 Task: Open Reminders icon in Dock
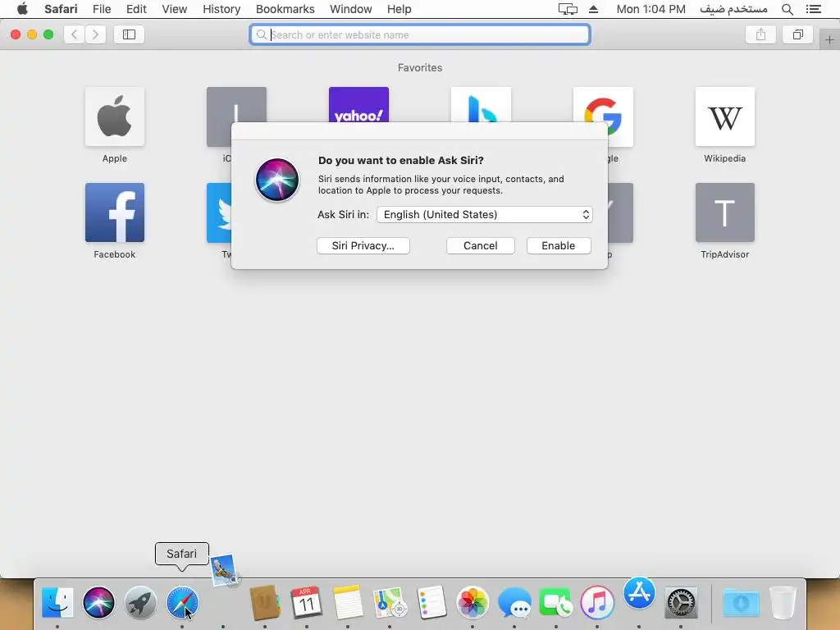point(431,602)
